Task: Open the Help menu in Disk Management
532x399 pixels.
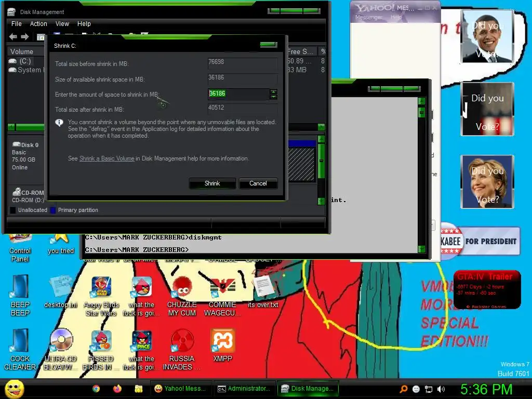Action: click(x=84, y=24)
